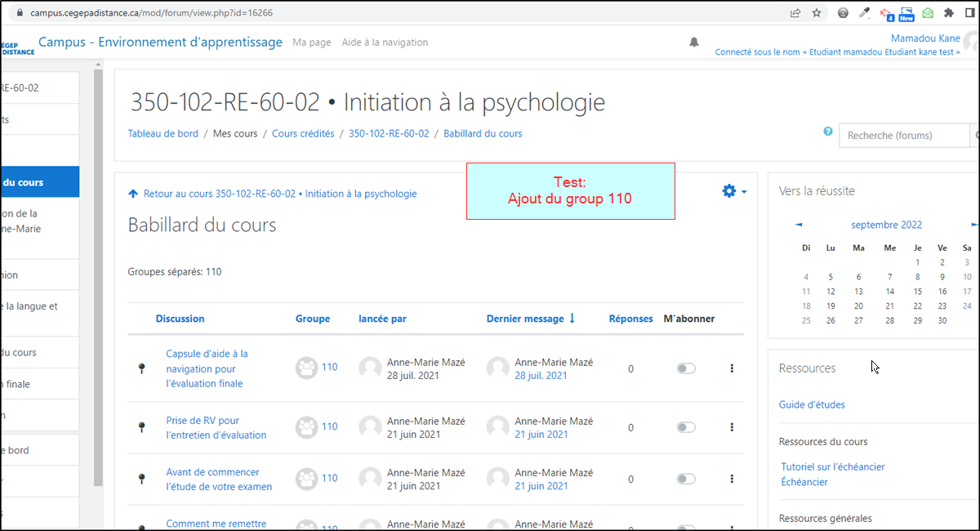Screen dimensions: 980x531
Task: Open the Guide d'études resource link
Action: click(812, 404)
